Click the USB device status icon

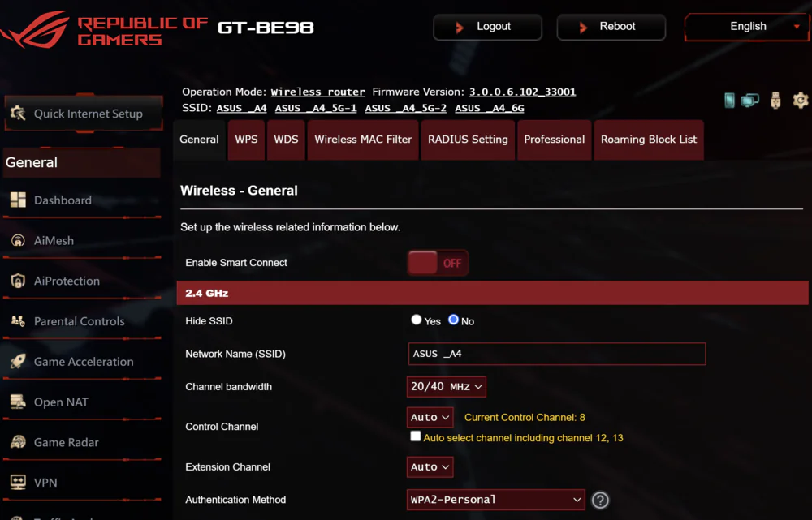coord(775,100)
